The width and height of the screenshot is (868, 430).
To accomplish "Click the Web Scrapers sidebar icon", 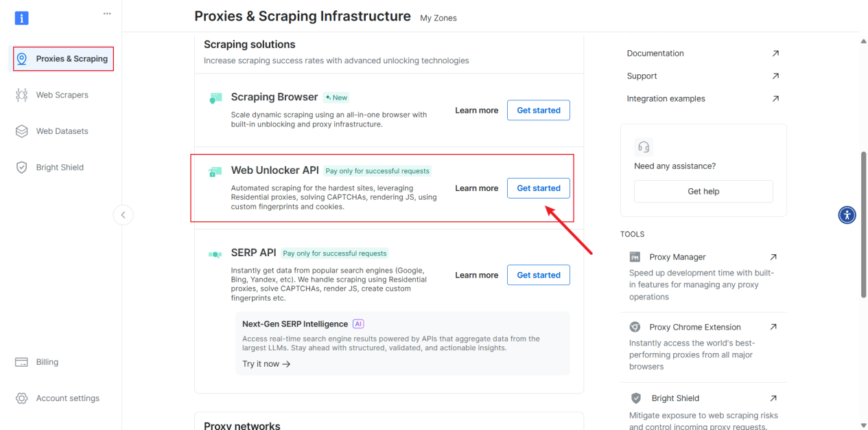I will (x=22, y=95).
